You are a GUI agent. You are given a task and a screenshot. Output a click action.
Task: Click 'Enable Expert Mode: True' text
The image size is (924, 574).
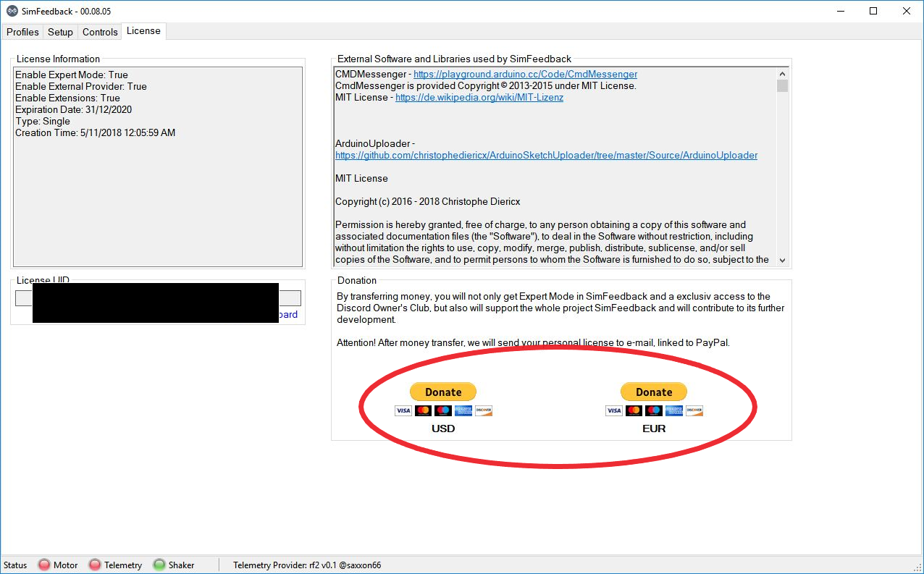point(72,75)
